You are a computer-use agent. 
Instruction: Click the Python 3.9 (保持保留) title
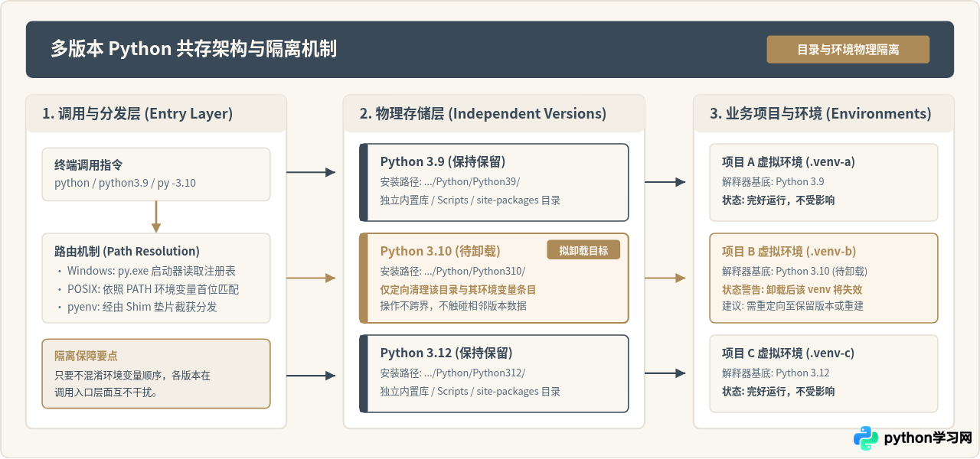[x=443, y=161]
